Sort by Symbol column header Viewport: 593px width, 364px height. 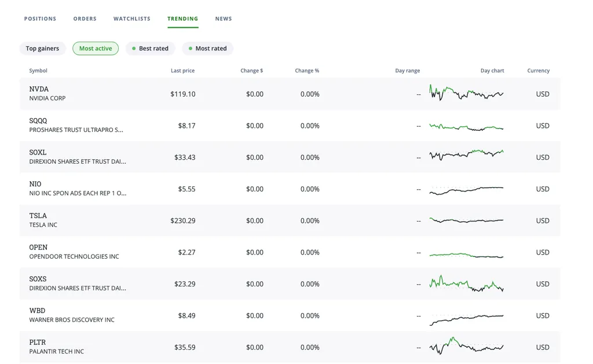click(x=38, y=71)
